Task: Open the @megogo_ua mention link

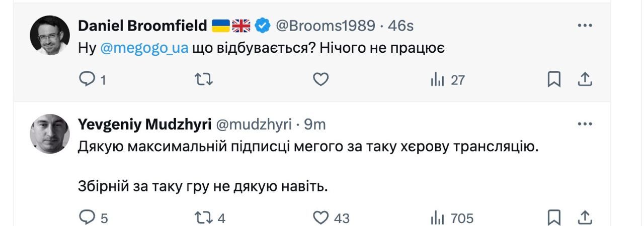Action: 144,48
